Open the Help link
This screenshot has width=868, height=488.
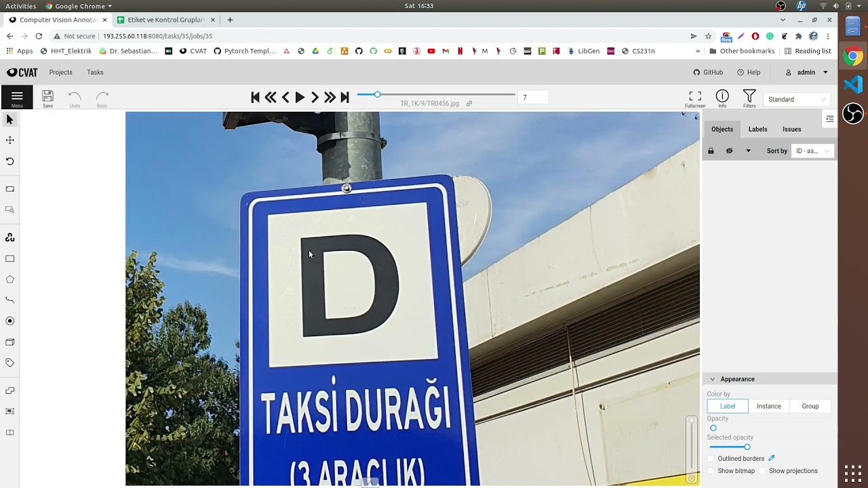point(749,73)
